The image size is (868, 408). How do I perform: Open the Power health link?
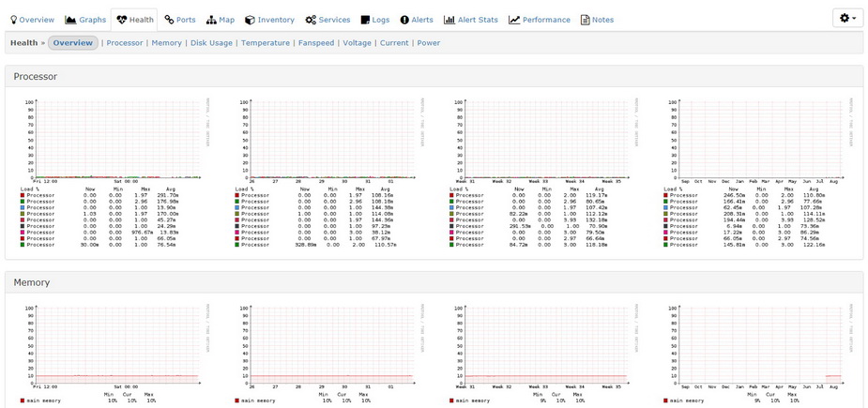[x=429, y=43]
